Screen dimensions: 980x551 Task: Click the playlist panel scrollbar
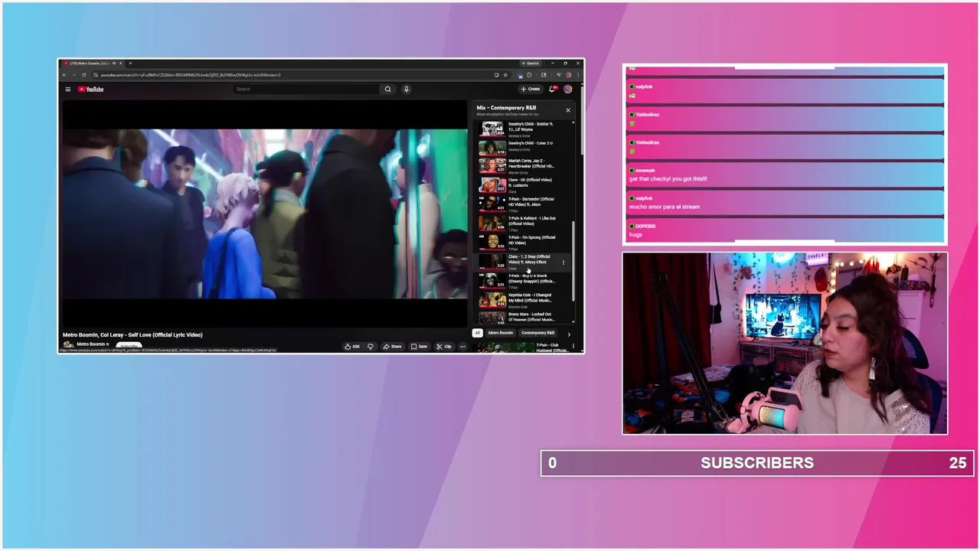click(573, 260)
